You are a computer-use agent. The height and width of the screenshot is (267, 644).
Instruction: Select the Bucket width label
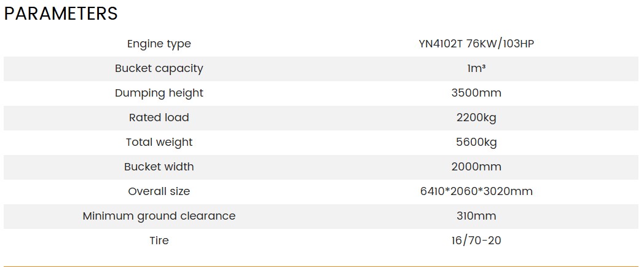[159, 167]
